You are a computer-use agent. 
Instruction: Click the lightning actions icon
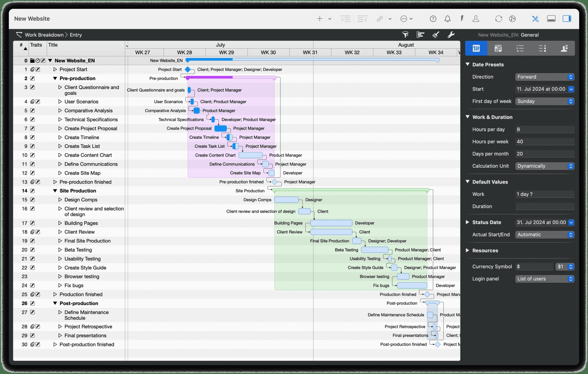462,19
